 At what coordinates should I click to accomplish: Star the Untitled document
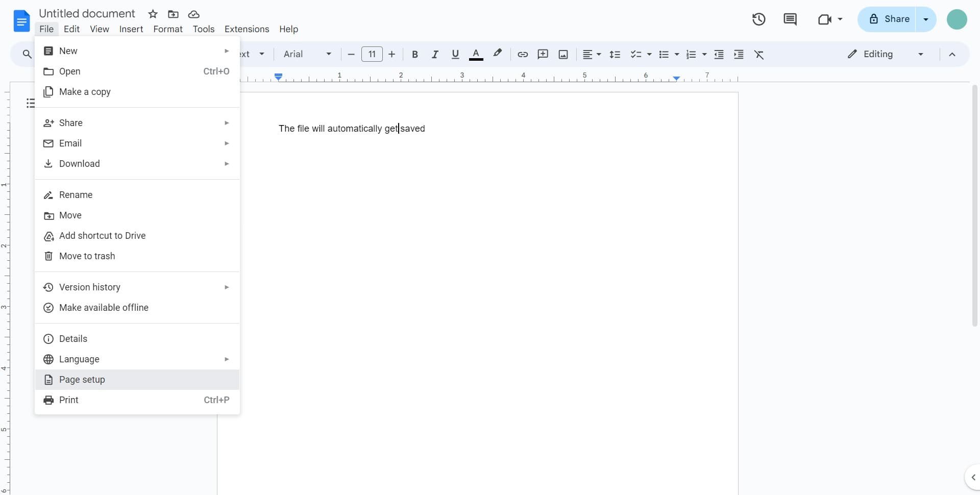pyautogui.click(x=153, y=14)
